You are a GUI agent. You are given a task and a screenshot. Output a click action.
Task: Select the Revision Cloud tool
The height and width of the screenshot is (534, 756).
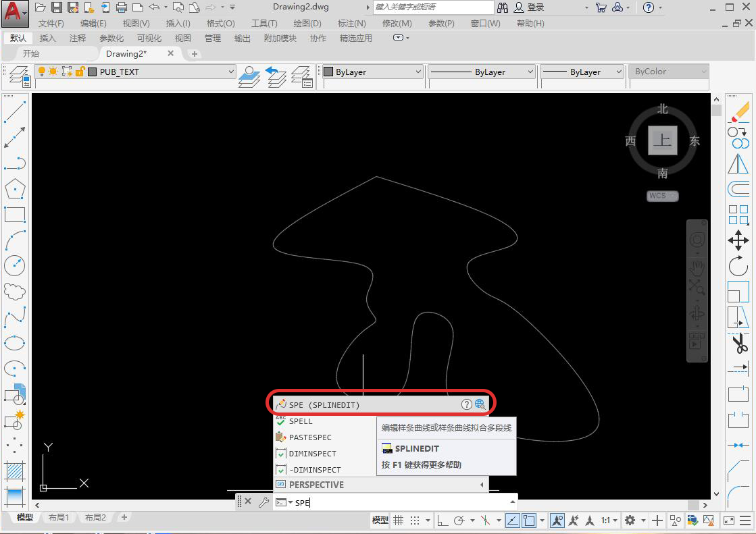[x=14, y=292]
